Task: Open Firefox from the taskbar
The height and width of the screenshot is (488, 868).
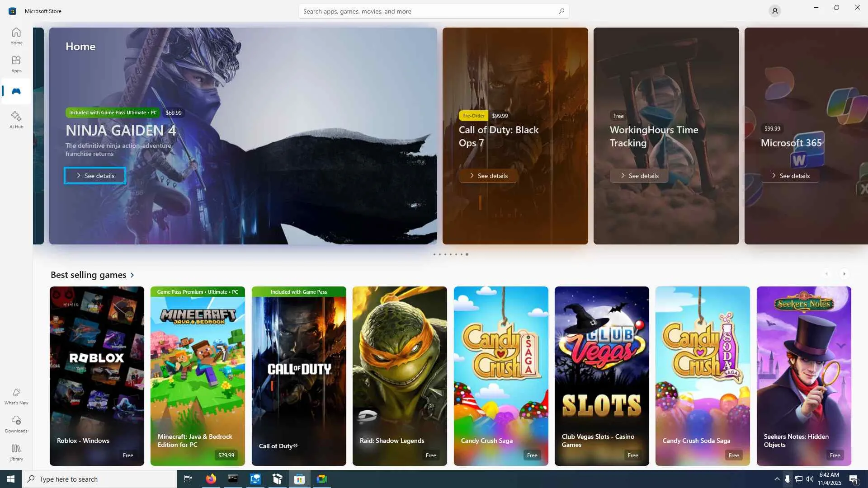Action: coord(211,479)
